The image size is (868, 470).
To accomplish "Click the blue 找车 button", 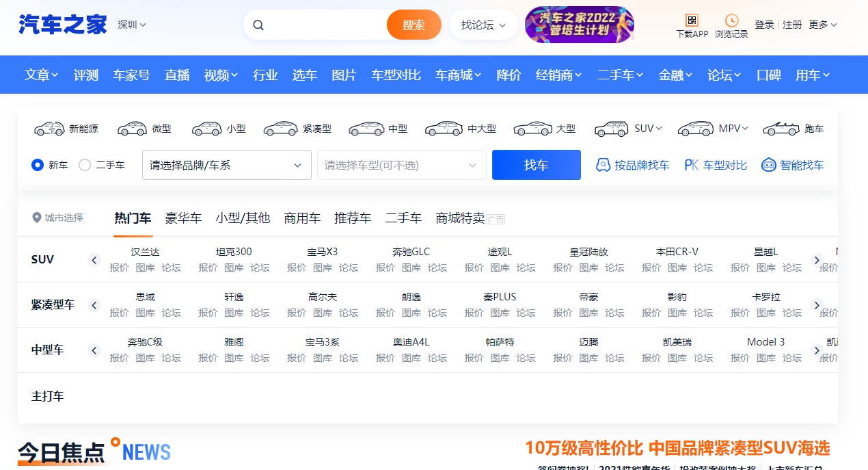I will (537, 165).
